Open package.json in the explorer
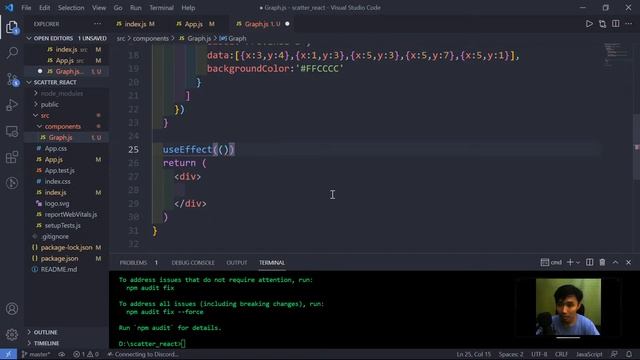 click(60, 258)
